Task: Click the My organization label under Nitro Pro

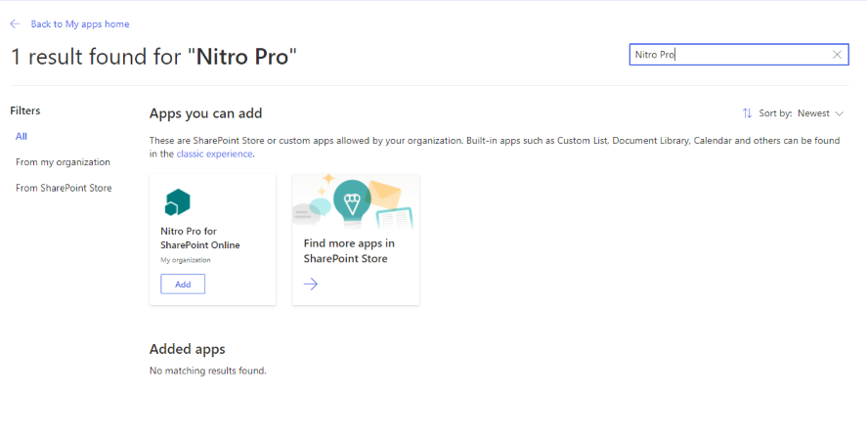Action: [185, 260]
